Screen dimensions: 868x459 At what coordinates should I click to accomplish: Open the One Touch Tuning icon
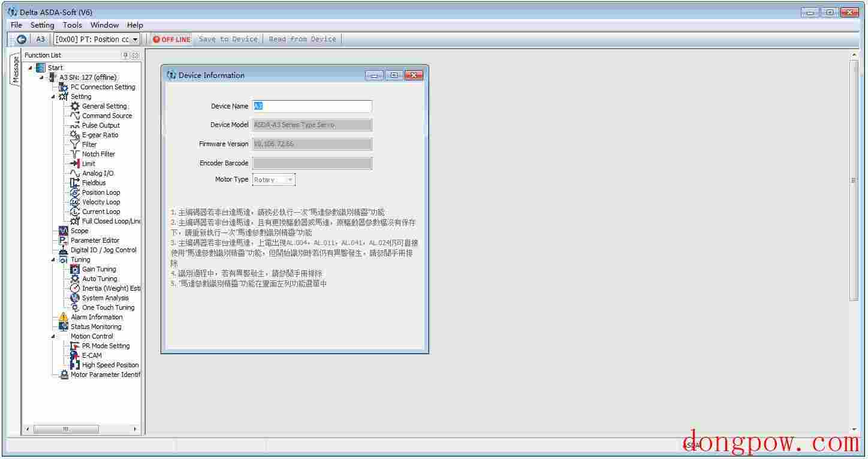(x=75, y=307)
